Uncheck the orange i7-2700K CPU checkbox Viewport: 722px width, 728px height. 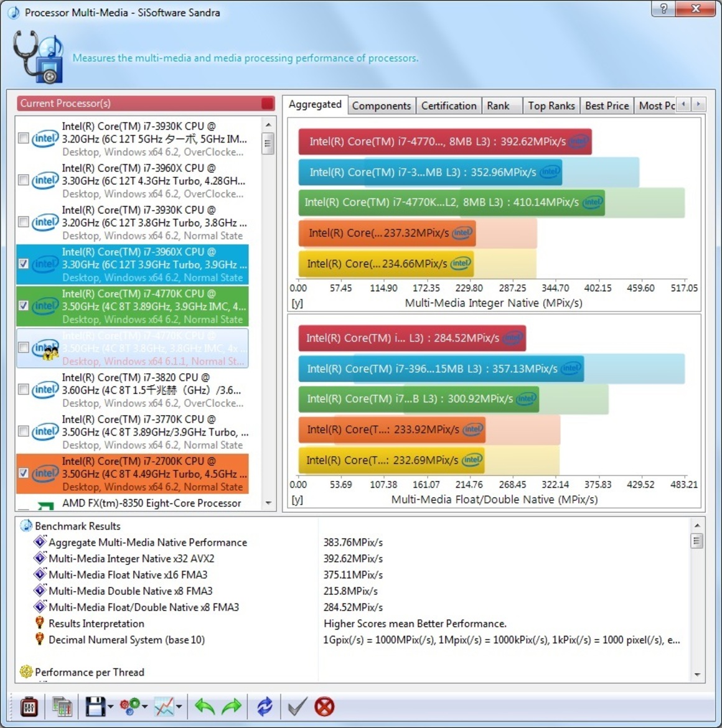(23, 473)
